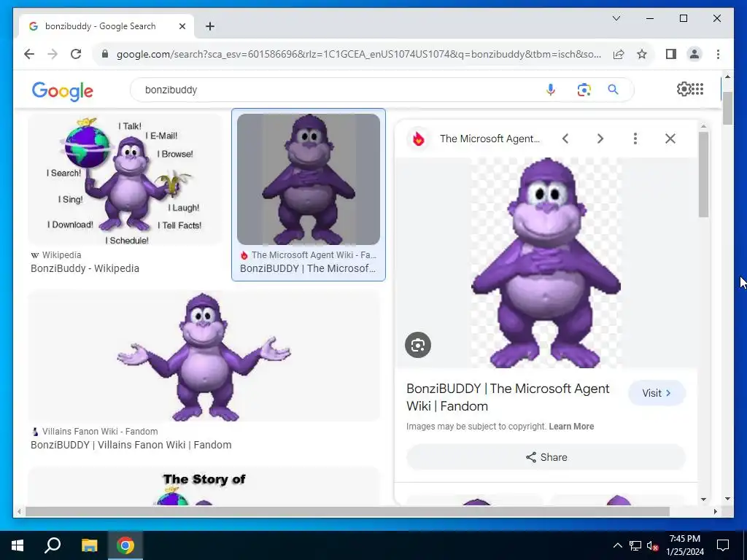Viewport: 747px width, 560px height.
Task: Go to Google home via the logo
Action: tap(63, 90)
